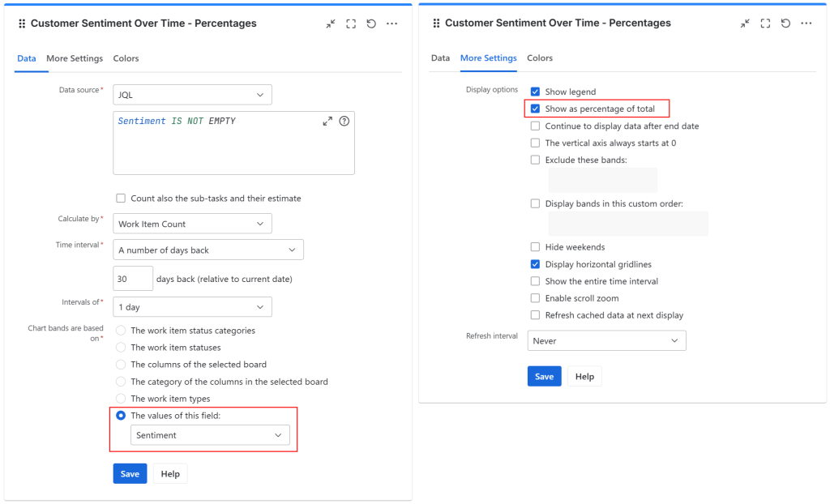Open the Data tab beside the active More Settings tab

[x=440, y=58]
